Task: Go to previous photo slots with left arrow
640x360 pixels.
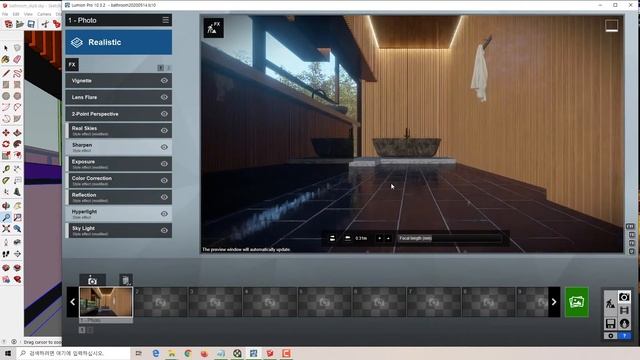Action: point(73,302)
